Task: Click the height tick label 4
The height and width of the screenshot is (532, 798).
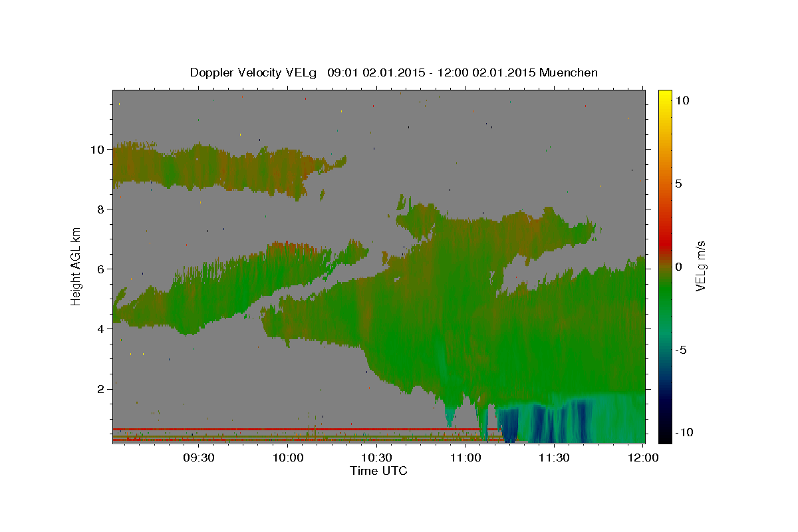Action: pyautogui.click(x=102, y=329)
